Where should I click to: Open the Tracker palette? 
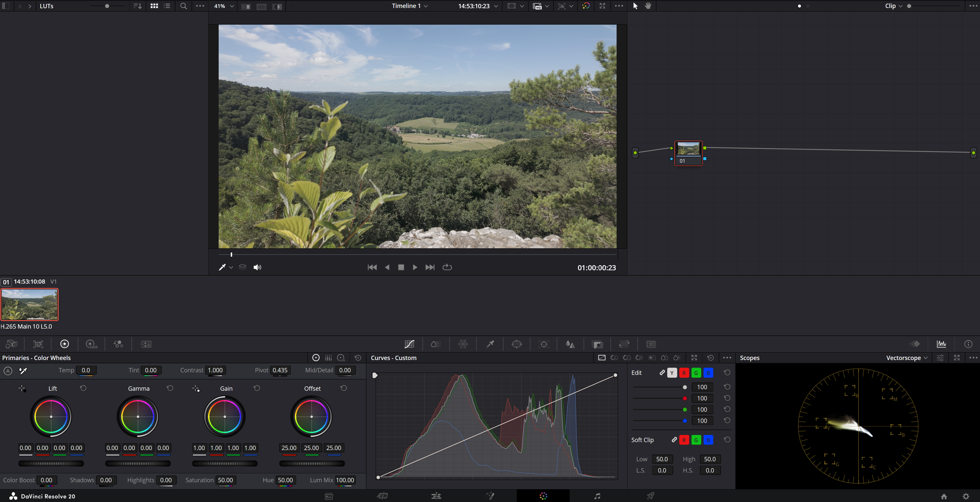point(544,344)
